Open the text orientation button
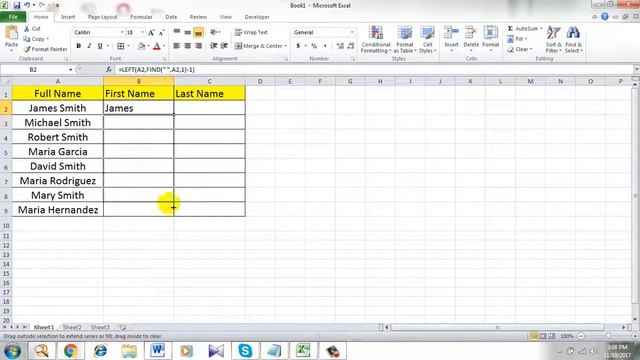The image size is (640, 360). click(214, 32)
